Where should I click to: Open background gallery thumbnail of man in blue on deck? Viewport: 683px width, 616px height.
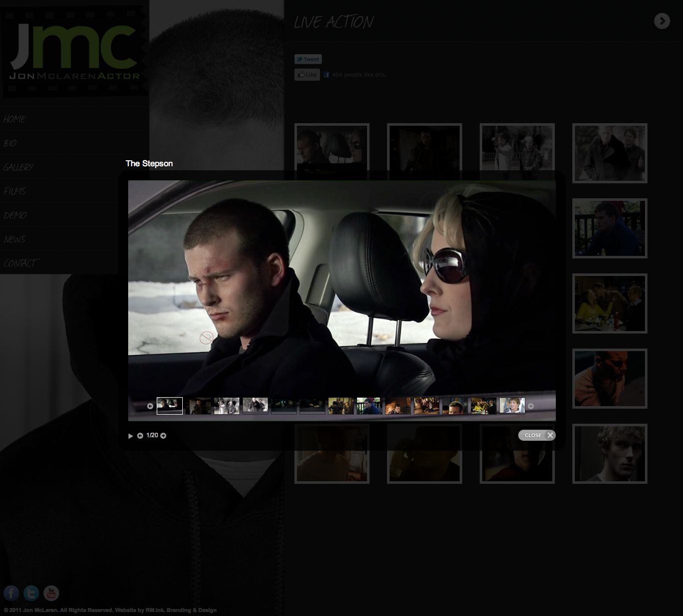[x=610, y=228]
